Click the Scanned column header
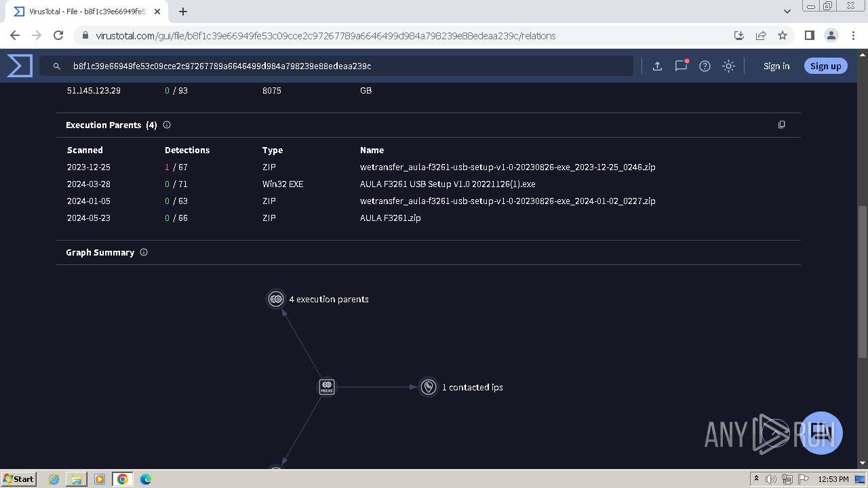The width and height of the screenshot is (868, 488). point(85,150)
